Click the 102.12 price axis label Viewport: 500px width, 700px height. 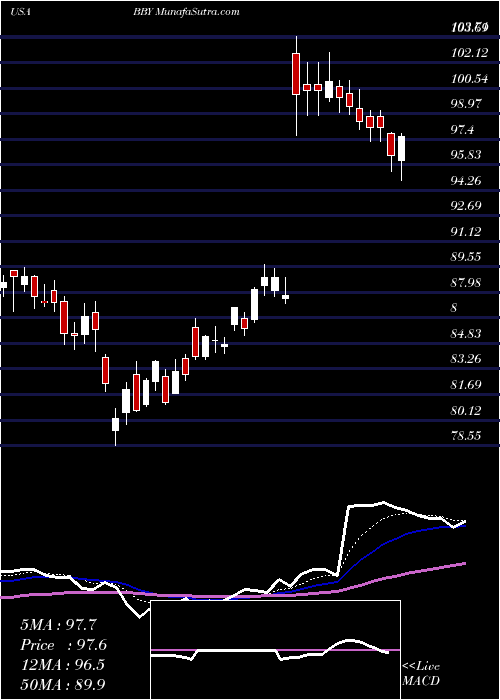click(x=469, y=53)
